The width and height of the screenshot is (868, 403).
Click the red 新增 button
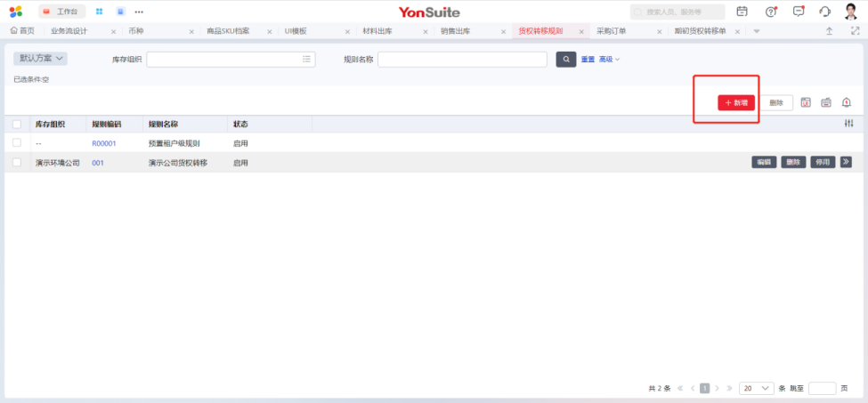(736, 103)
